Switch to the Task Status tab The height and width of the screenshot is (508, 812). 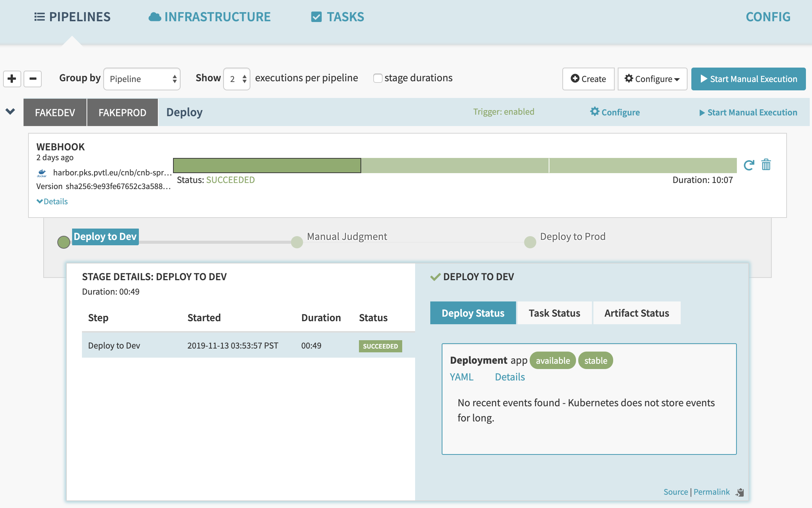[x=554, y=313]
